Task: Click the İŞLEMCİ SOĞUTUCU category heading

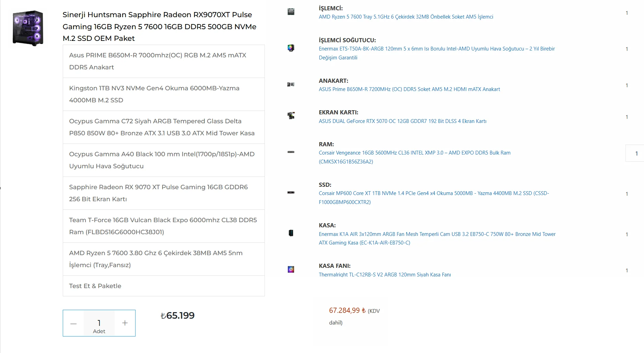Action: [347, 40]
